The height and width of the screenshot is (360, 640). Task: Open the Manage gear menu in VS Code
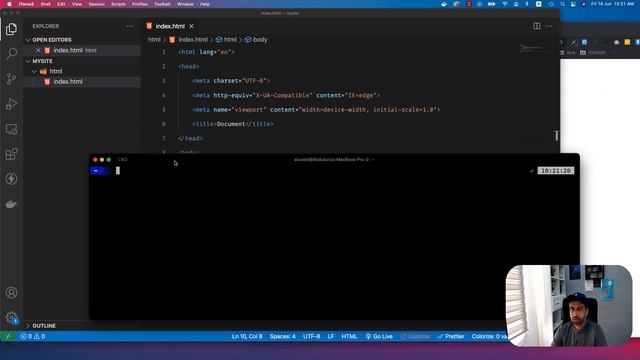(x=11, y=318)
